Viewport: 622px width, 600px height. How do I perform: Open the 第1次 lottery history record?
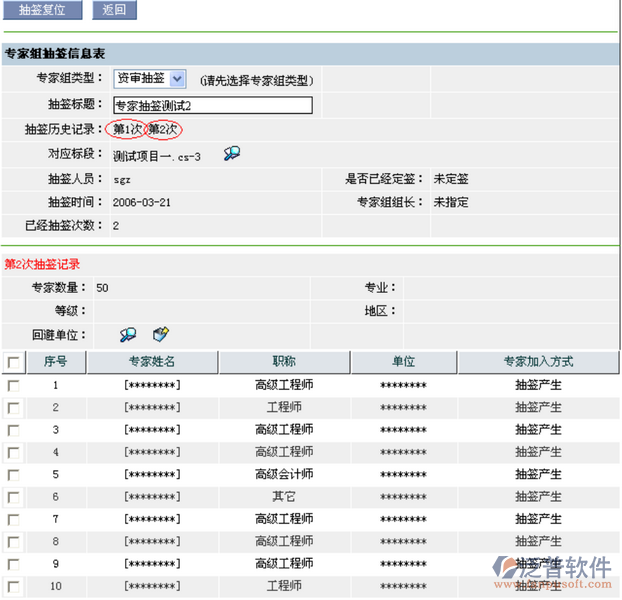126,129
